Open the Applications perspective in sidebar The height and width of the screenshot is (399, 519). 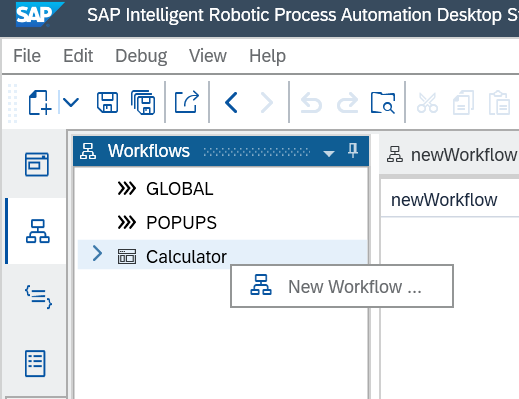point(37,164)
